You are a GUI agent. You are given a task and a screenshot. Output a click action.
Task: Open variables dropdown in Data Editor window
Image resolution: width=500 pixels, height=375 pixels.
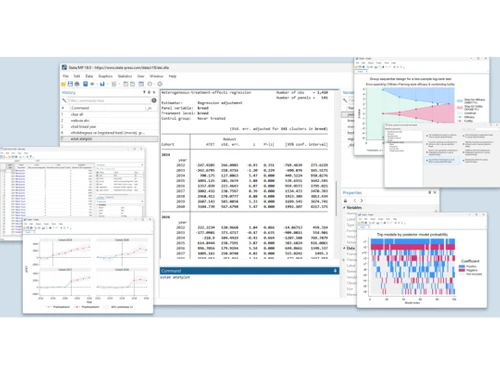[142, 165]
